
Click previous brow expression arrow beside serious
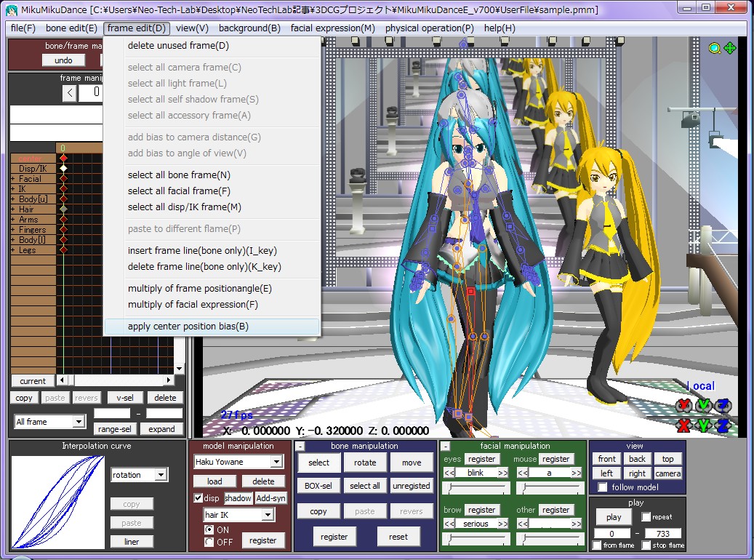[x=449, y=524]
